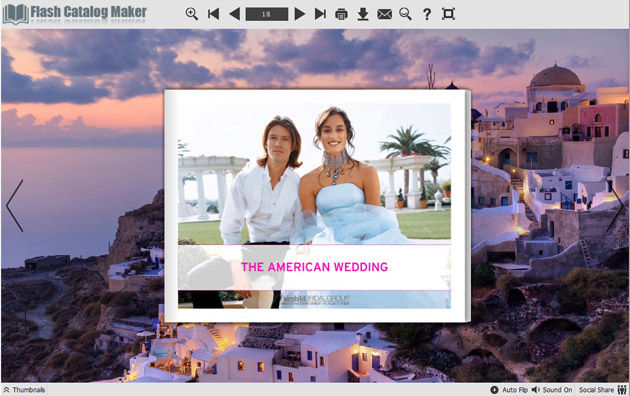630x396 pixels.
Task: Toggle Auto Flip playback
Action: (509, 390)
